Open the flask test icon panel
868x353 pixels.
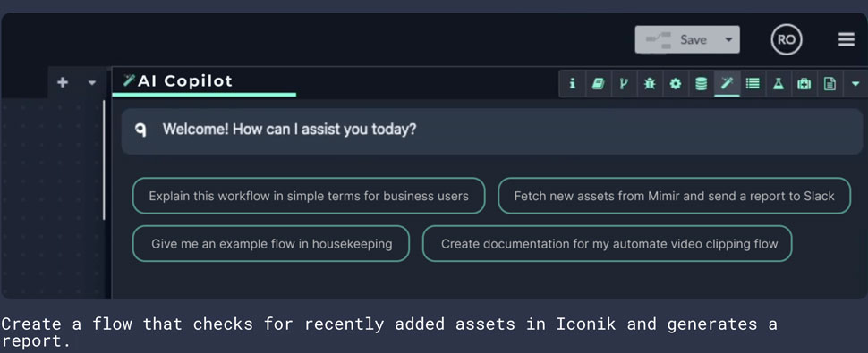click(779, 84)
